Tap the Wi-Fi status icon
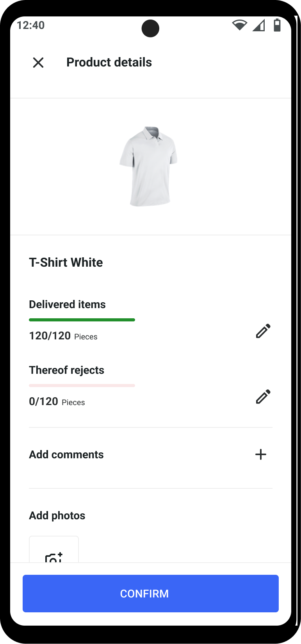301x644 pixels. 239,25
